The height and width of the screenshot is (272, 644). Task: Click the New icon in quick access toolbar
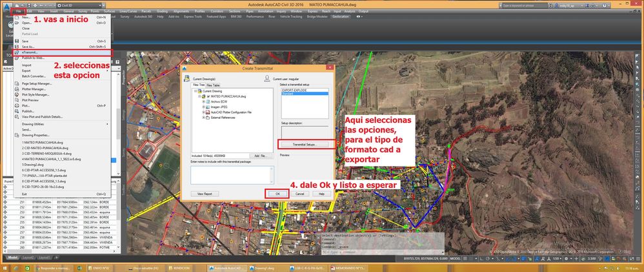[17, 5]
